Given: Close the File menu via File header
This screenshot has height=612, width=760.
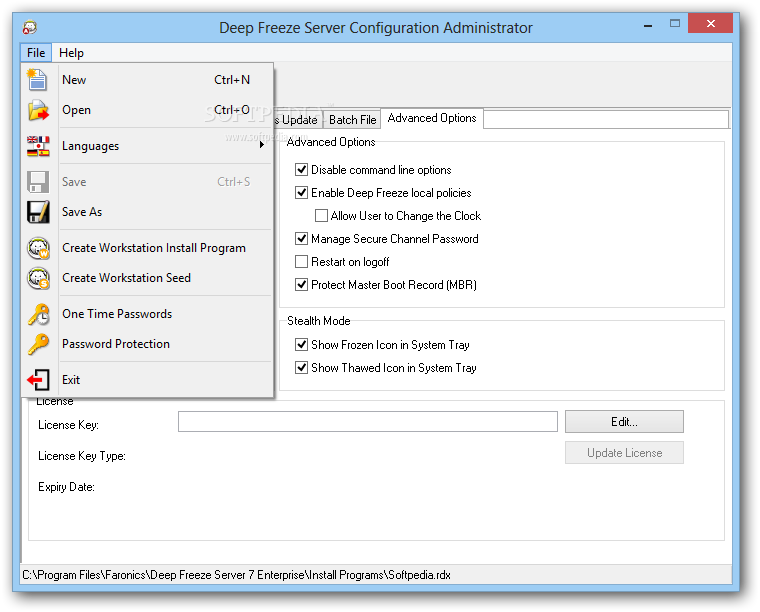Looking at the screenshot, I should pos(36,53).
